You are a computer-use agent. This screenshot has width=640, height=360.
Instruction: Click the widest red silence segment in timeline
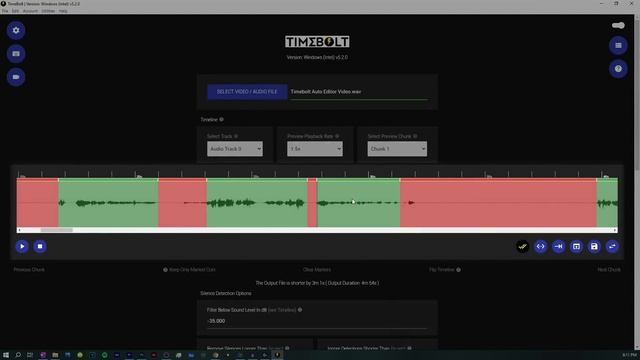coord(498,202)
